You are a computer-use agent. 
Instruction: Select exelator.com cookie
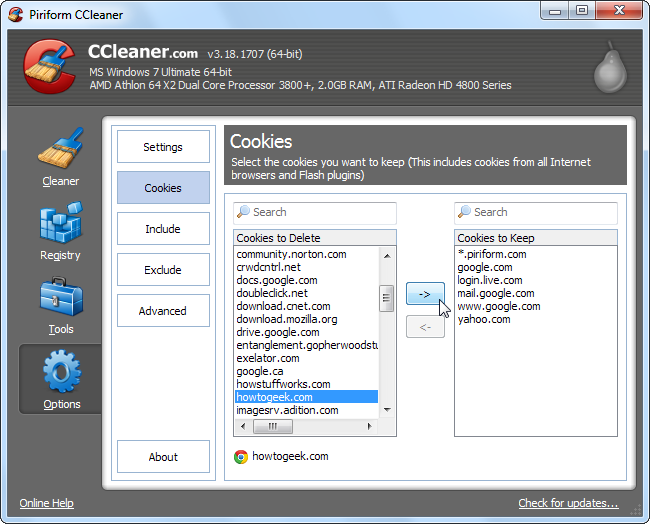tap(307, 358)
